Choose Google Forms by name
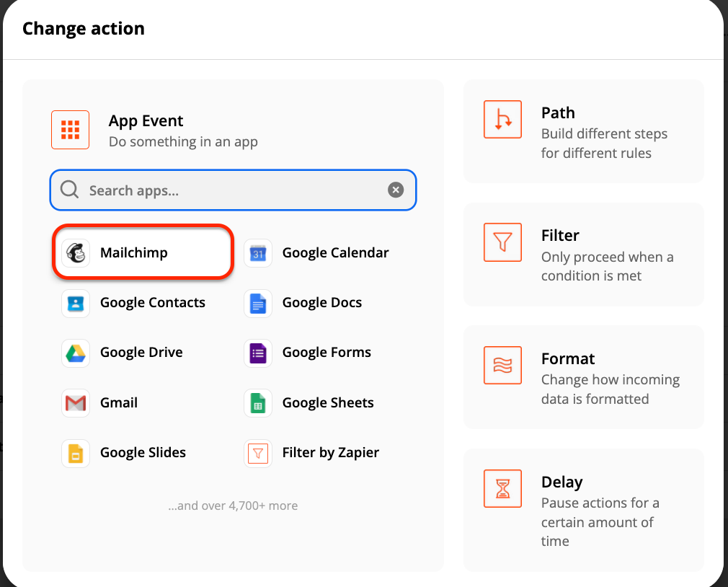The height and width of the screenshot is (587, 728). point(327,353)
